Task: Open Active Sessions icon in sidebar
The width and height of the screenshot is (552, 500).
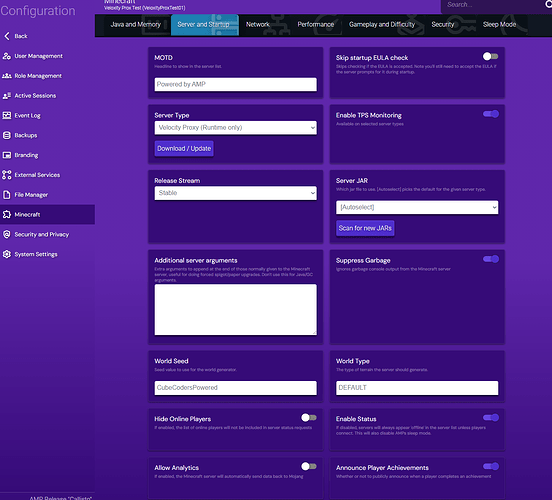Action: (7, 95)
